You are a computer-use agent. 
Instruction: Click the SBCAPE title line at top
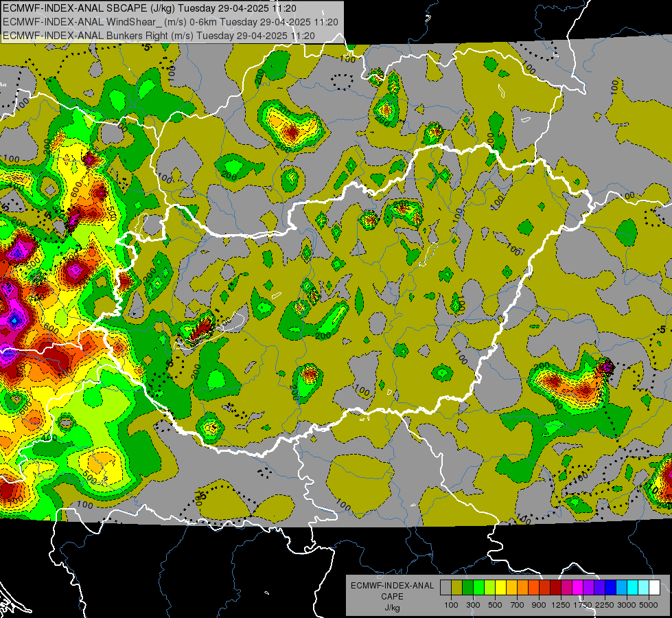(149, 8)
